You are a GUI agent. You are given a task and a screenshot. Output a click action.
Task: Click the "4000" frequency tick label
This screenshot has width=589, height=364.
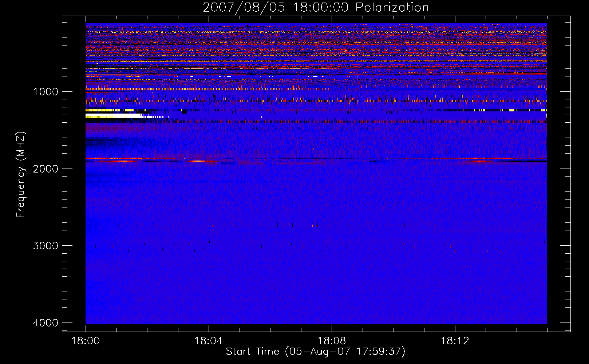coord(46,323)
